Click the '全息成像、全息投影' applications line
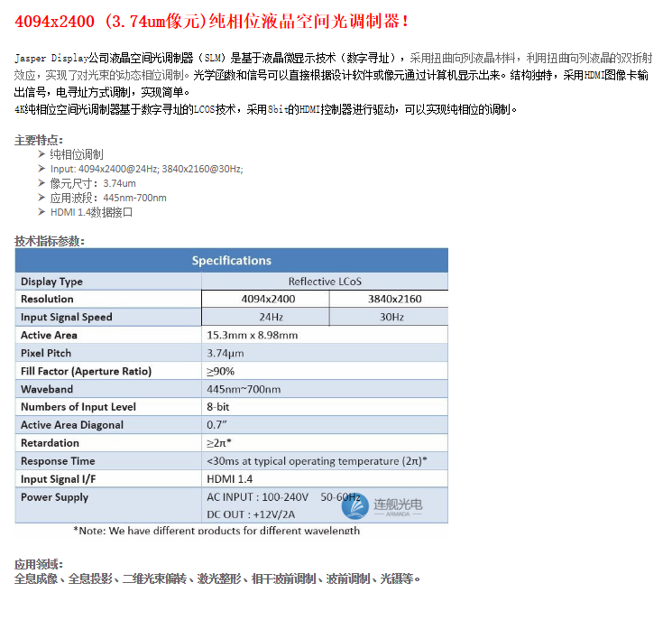Screen dimensions: 672x620 point(216,578)
